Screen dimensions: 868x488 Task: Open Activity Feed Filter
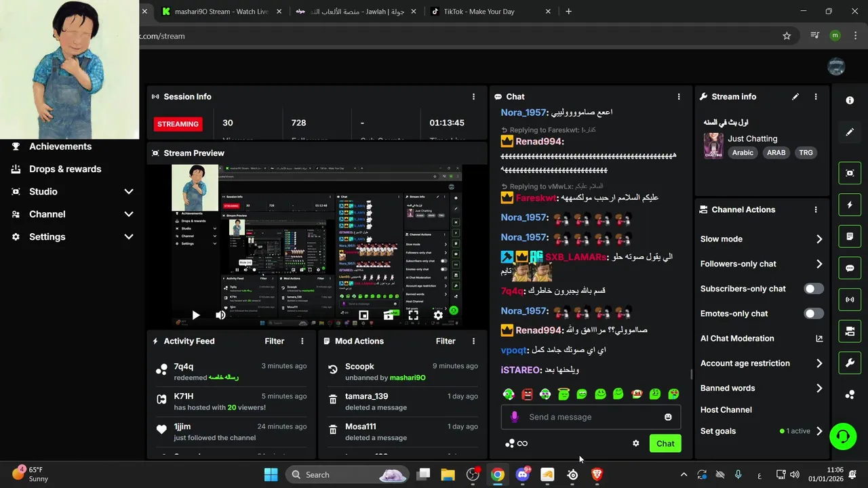pyautogui.click(x=274, y=341)
